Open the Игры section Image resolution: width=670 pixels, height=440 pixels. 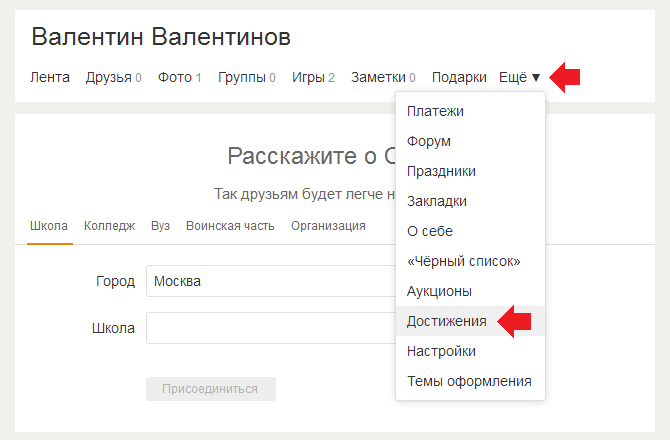[313, 77]
